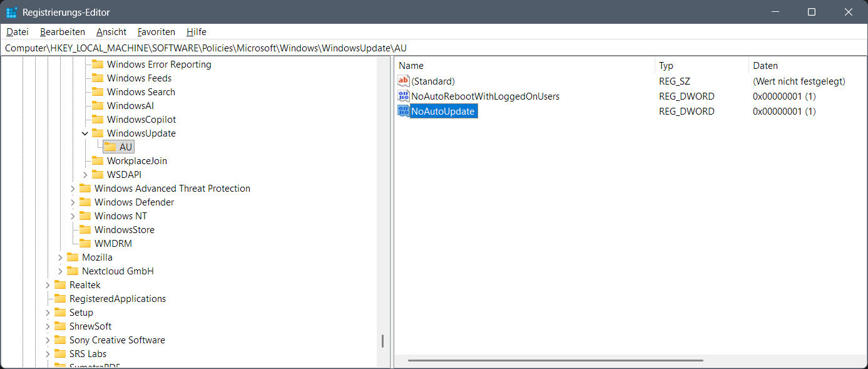Click the Windows Error Reporting folder icon
This screenshot has width=868, height=369.
tap(98, 64)
